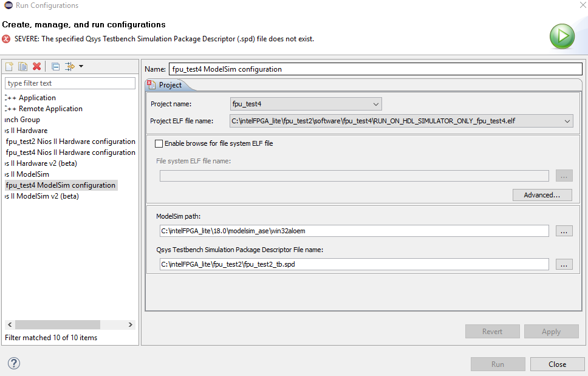The width and height of the screenshot is (588, 376).
Task: Click the New launch configuration icon
Action: 9,66
